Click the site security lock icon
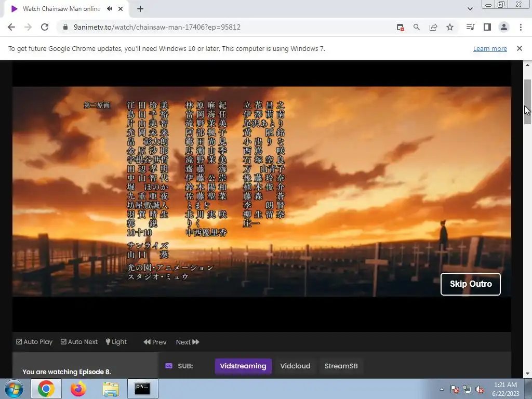The width and height of the screenshot is (532, 399). 65,27
